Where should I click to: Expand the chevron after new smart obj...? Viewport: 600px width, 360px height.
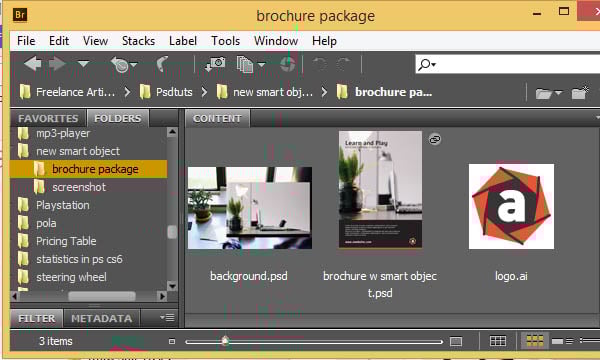pos(324,92)
